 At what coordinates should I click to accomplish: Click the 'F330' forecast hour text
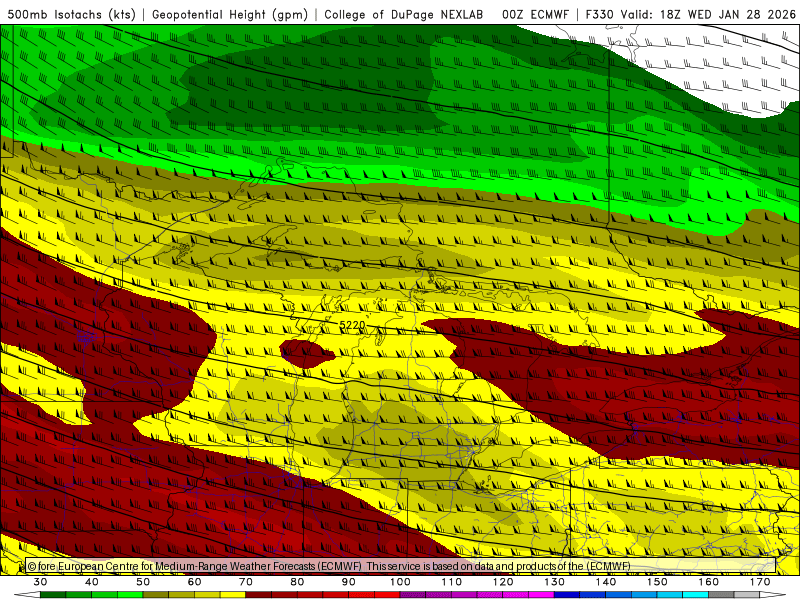pos(599,14)
